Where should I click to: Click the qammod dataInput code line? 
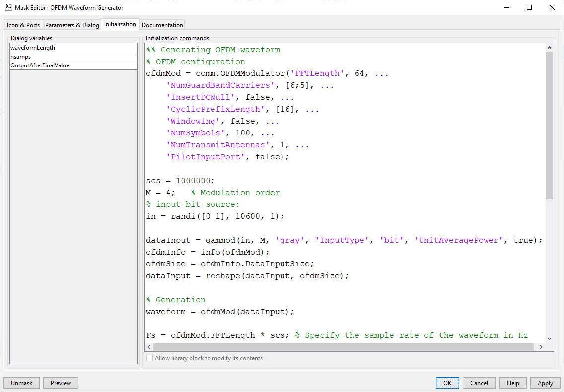344,240
